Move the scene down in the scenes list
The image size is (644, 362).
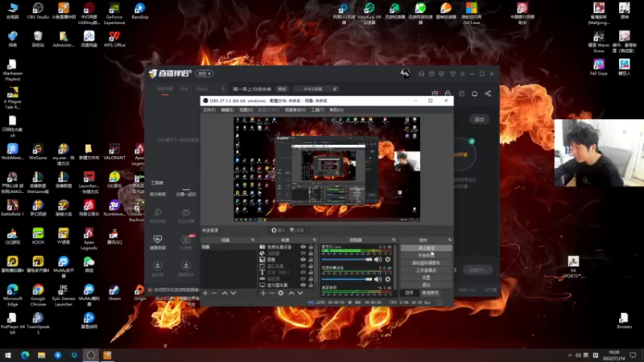point(233,293)
